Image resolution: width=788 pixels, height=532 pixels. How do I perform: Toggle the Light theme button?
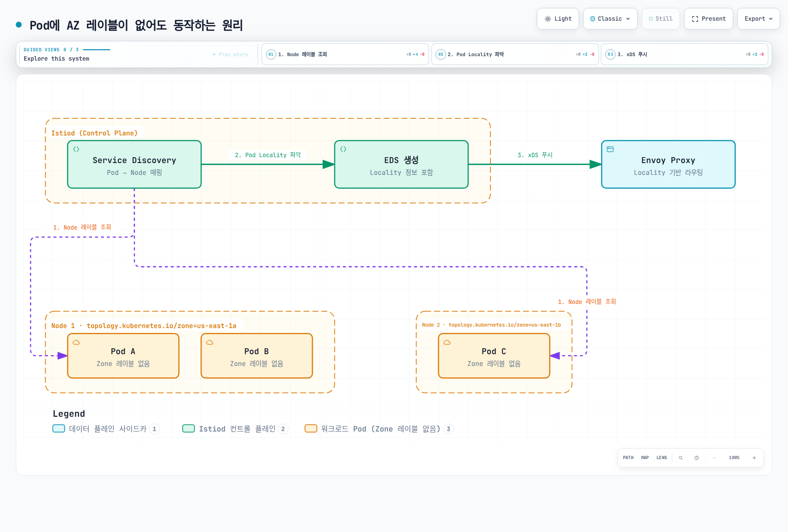click(558, 19)
